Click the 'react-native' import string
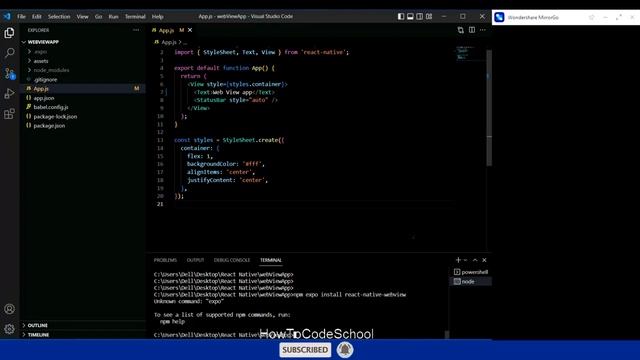This screenshot has height=360, width=640. coord(324,52)
